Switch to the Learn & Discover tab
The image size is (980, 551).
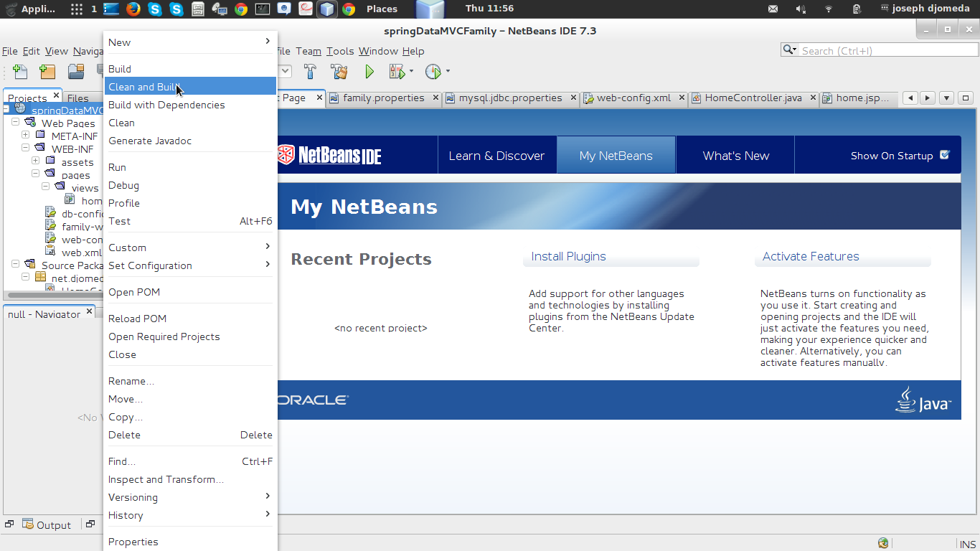click(x=496, y=155)
